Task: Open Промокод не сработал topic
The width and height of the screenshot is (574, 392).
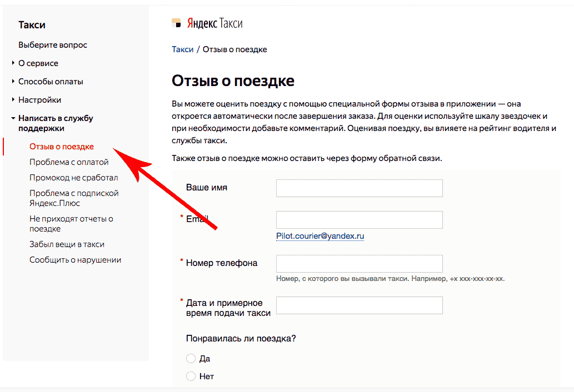Action: coord(73,178)
